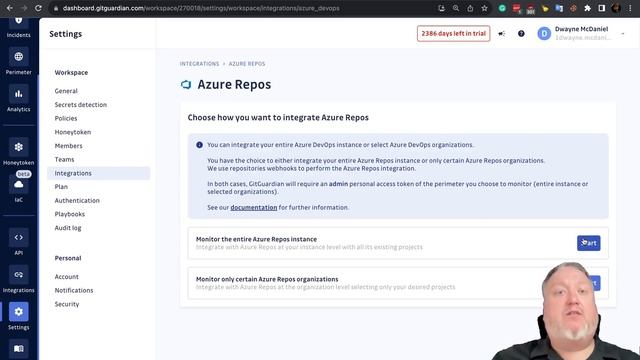This screenshot has width=640, height=360.
Task: Open the Analytics bar chart icon
Action: [x=18, y=94]
